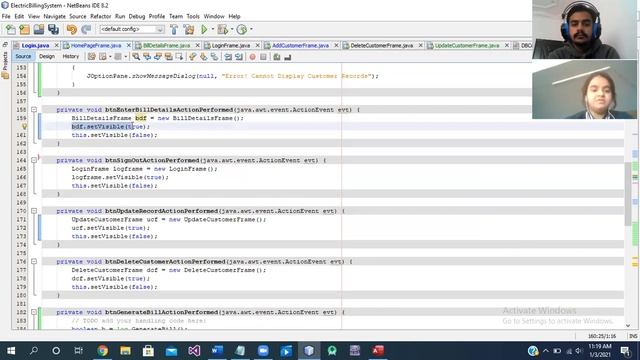The image size is (640, 360).
Task: Click the Debug Project toolbar icon
Action: [223, 29]
